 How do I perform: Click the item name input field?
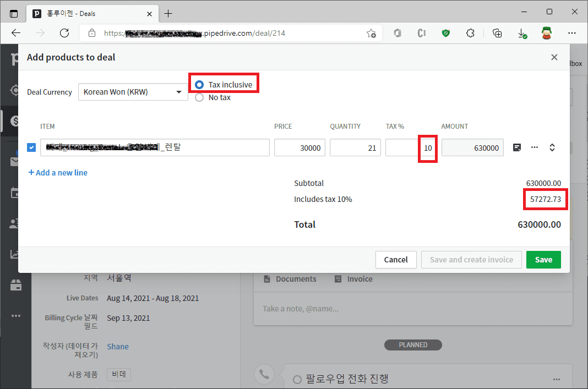[x=155, y=147]
